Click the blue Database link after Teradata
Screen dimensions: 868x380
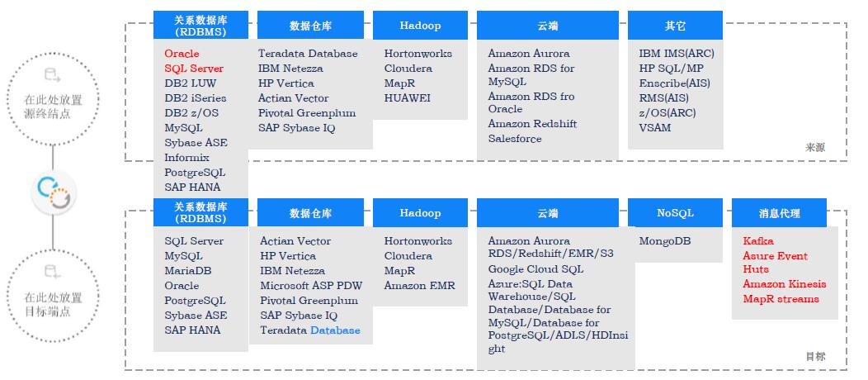335,330
